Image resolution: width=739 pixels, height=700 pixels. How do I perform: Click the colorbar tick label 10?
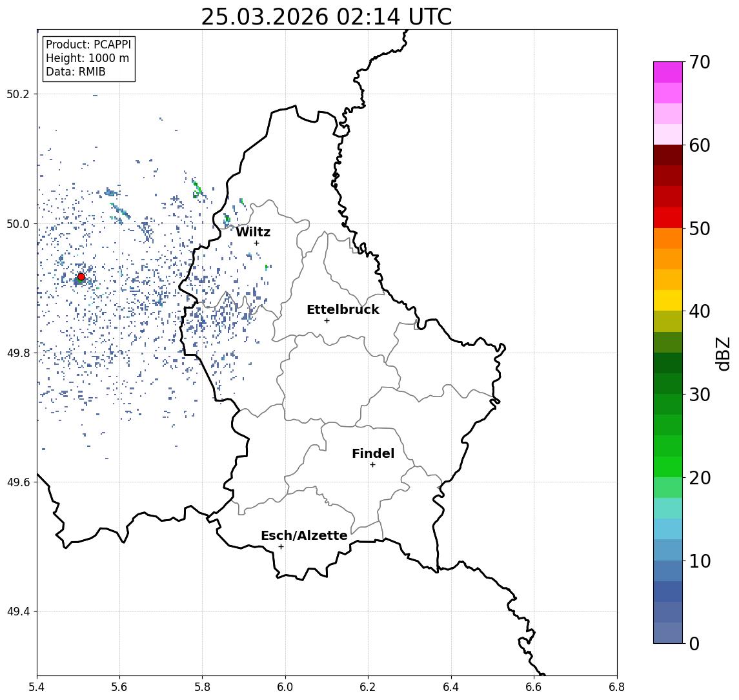click(x=700, y=561)
